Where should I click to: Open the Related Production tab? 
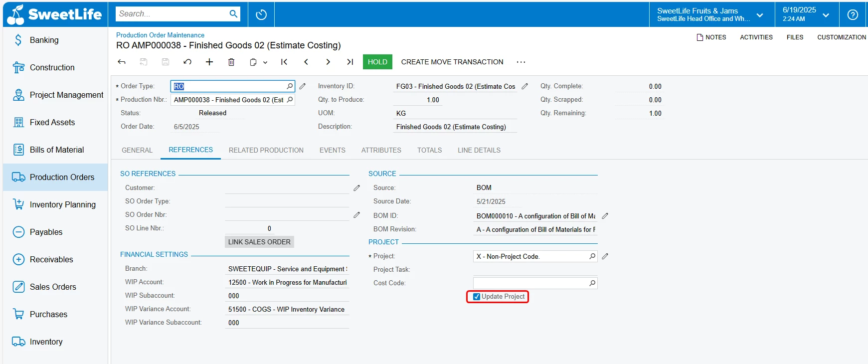click(x=266, y=150)
